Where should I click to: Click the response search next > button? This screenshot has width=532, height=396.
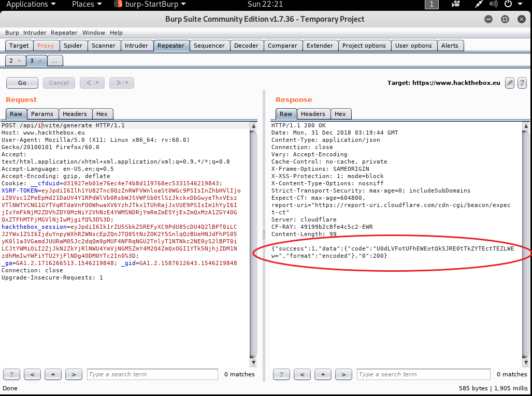click(343, 374)
